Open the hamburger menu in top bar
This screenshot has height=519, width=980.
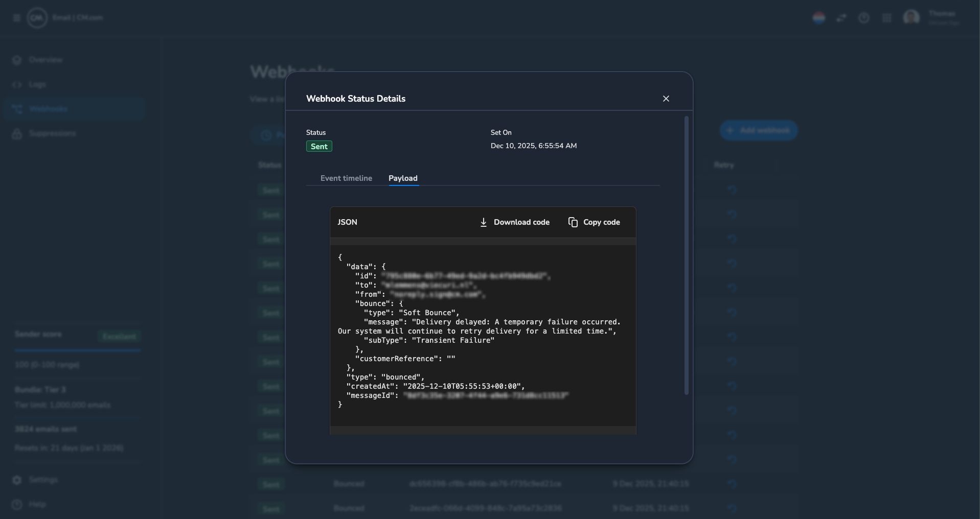click(16, 18)
